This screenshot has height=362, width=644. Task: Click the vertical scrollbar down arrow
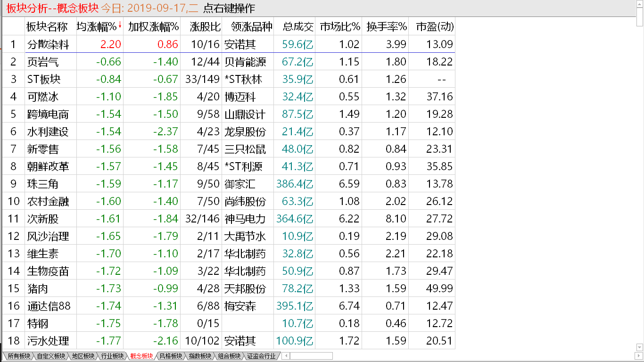tap(640, 347)
